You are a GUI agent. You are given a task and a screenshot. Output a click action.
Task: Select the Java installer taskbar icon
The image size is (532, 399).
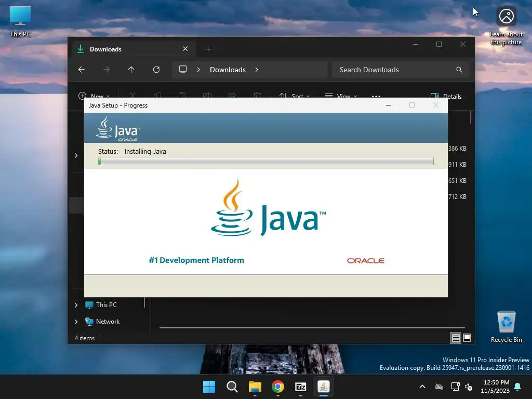click(x=323, y=387)
